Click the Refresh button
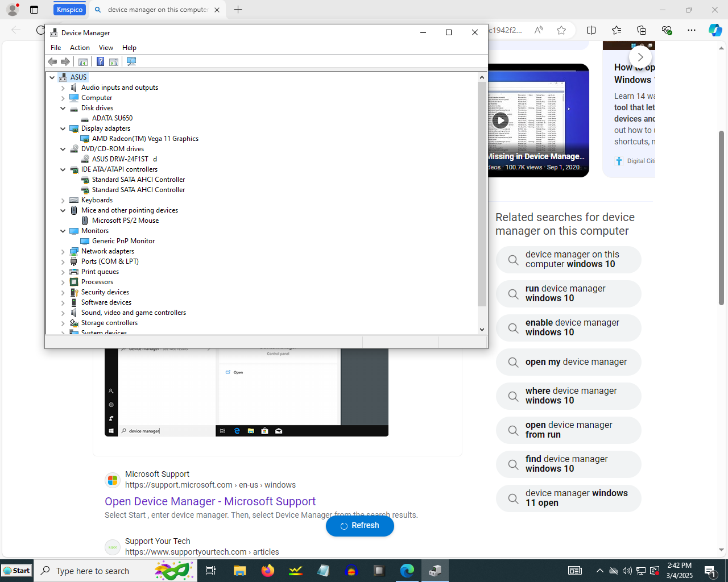The height and width of the screenshot is (582, 728). 360,526
